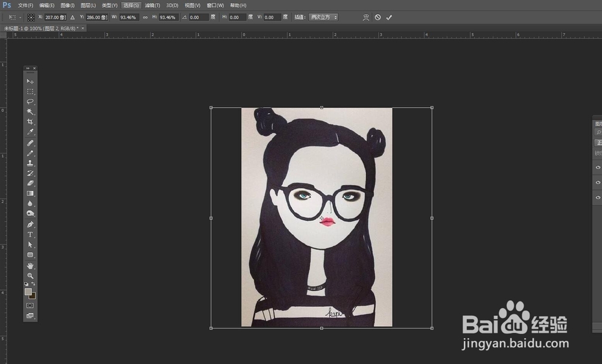Open the 帮助(H) menu

pyautogui.click(x=238, y=5)
